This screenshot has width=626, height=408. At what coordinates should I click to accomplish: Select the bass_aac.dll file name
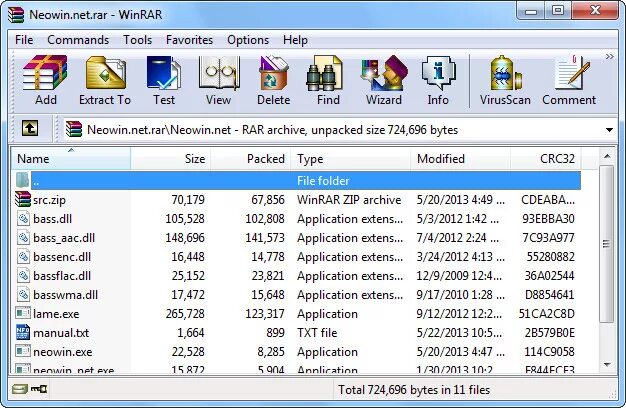pyautogui.click(x=64, y=238)
